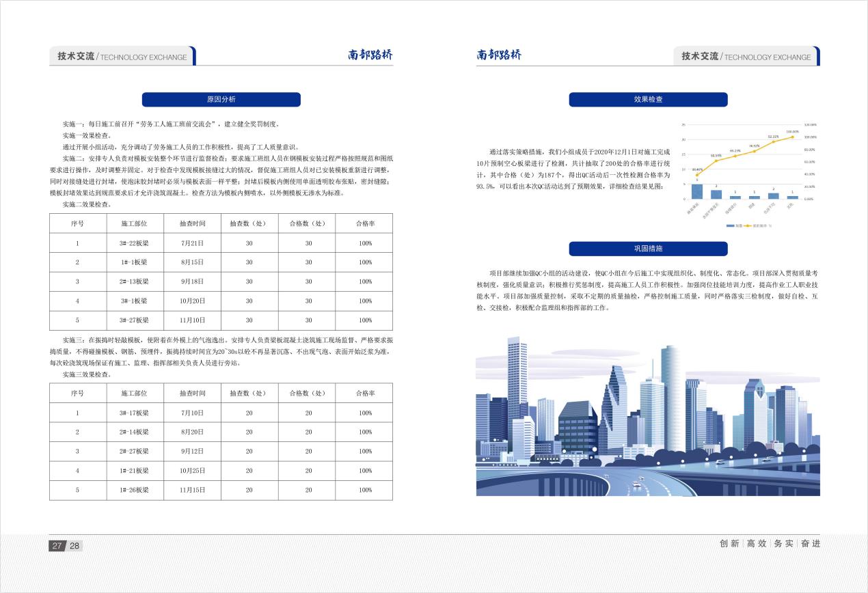Click the 3#-22板梁 table cell
This screenshot has height=593, width=868.
click(x=134, y=243)
